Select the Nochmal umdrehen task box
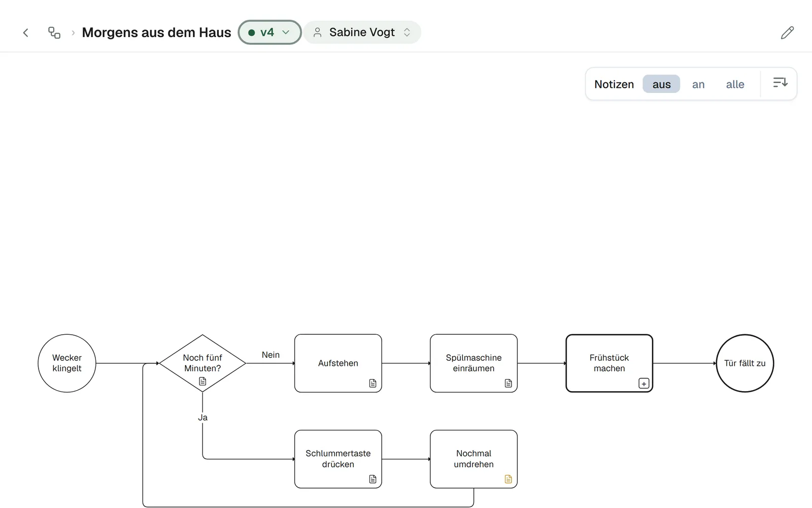The image size is (812, 508). 473,459
